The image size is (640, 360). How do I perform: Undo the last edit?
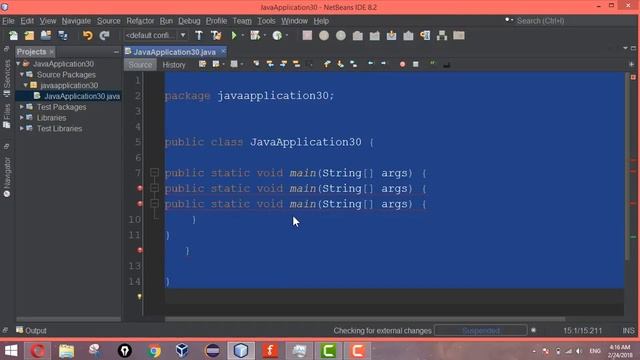coord(87,36)
